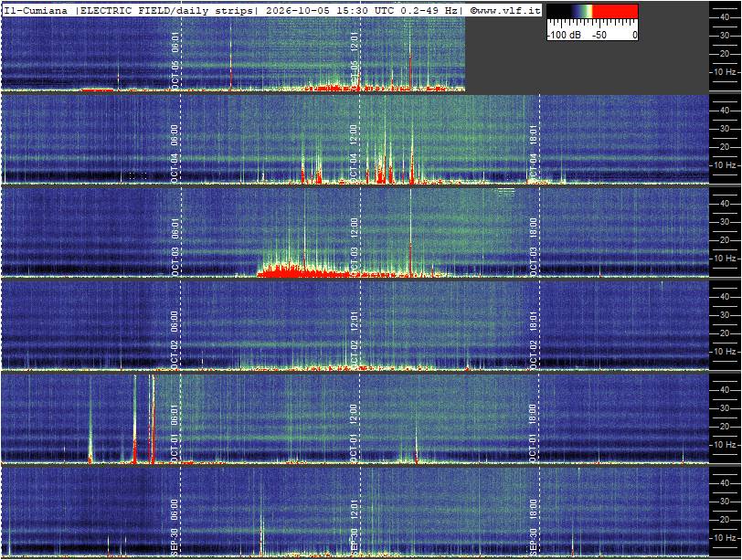
Task: Select the OCT-01 06:01 time marker
Action: pyautogui.click(x=175, y=433)
